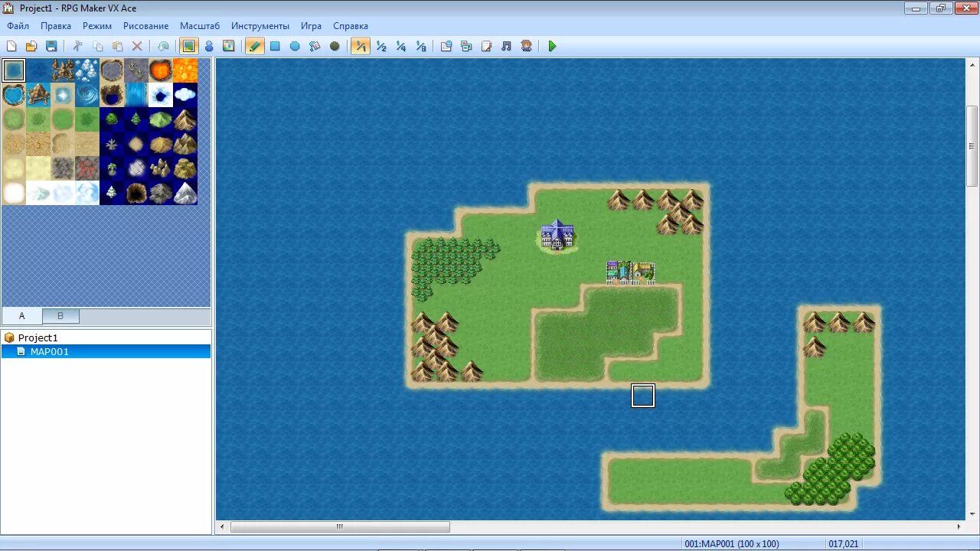Pick the selected shallow sea tile
The image size is (980, 551).
click(14, 70)
